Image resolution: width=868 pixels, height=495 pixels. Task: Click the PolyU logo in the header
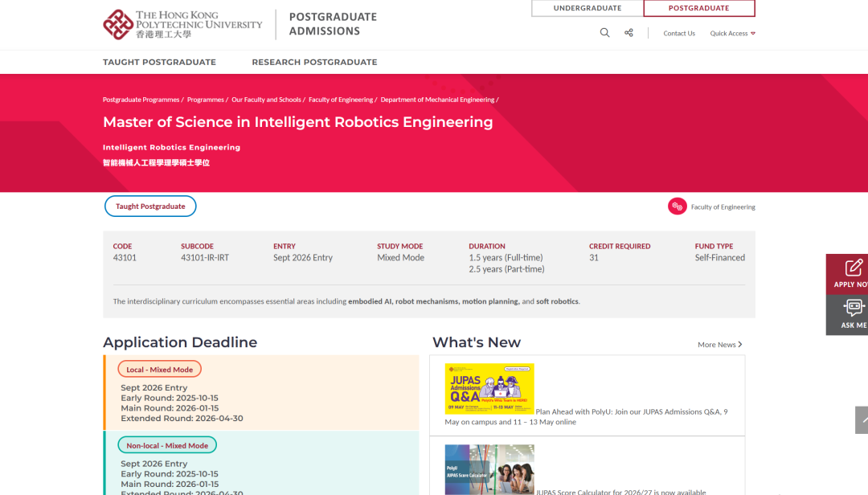(182, 24)
